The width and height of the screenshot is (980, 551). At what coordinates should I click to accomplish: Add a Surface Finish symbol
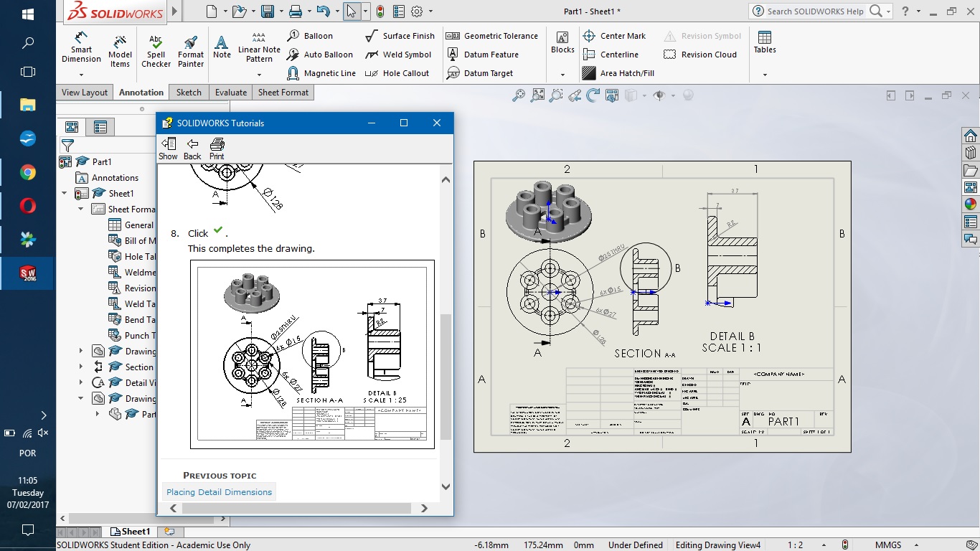(400, 36)
